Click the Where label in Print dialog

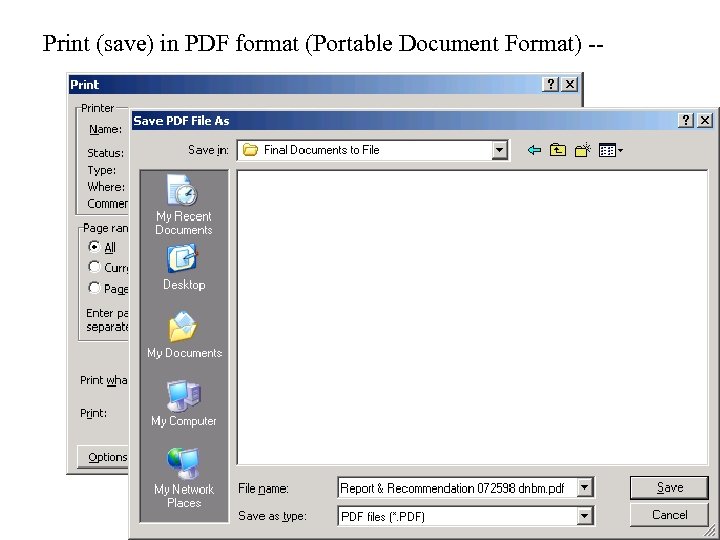106,187
